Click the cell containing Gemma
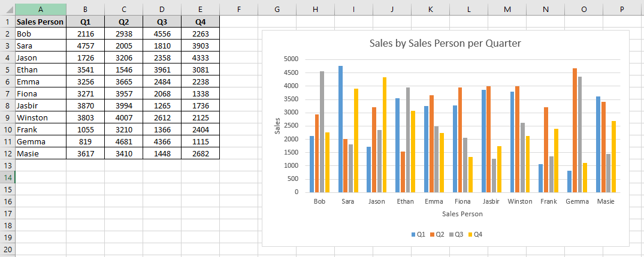The height and width of the screenshot is (257, 644). click(x=40, y=141)
